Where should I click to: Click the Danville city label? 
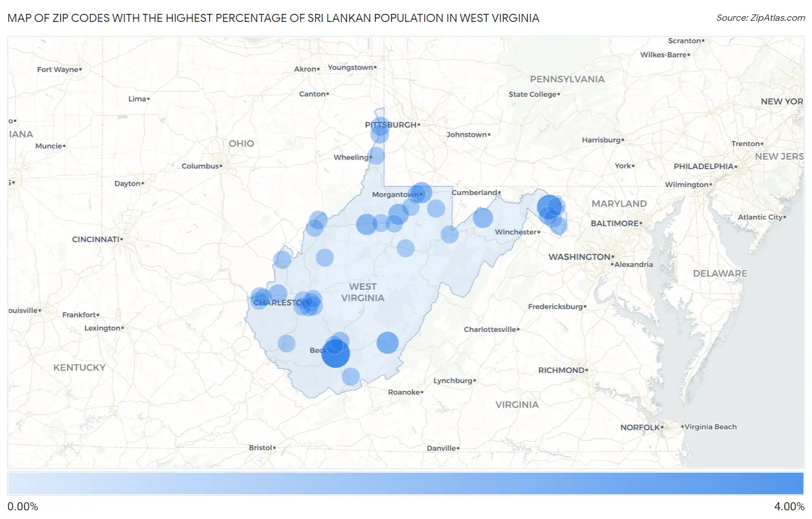click(x=441, y=449)
